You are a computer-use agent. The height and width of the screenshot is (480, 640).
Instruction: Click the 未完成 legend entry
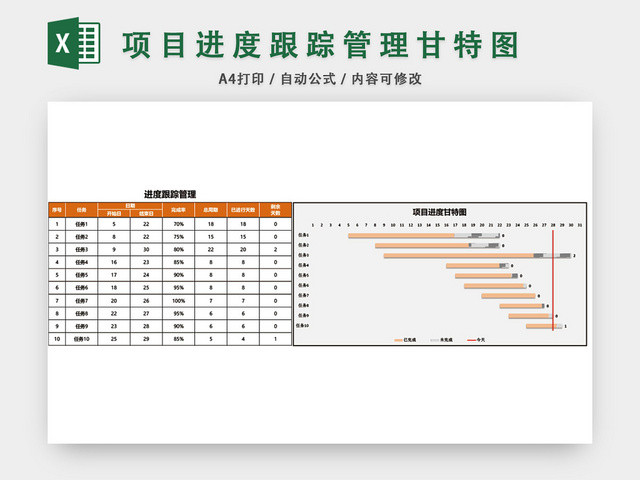pos(441,340)
